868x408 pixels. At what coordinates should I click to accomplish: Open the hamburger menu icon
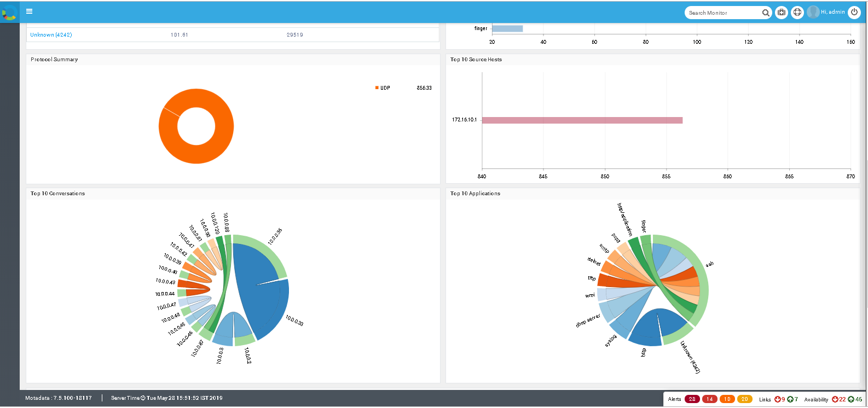(30, 11)
